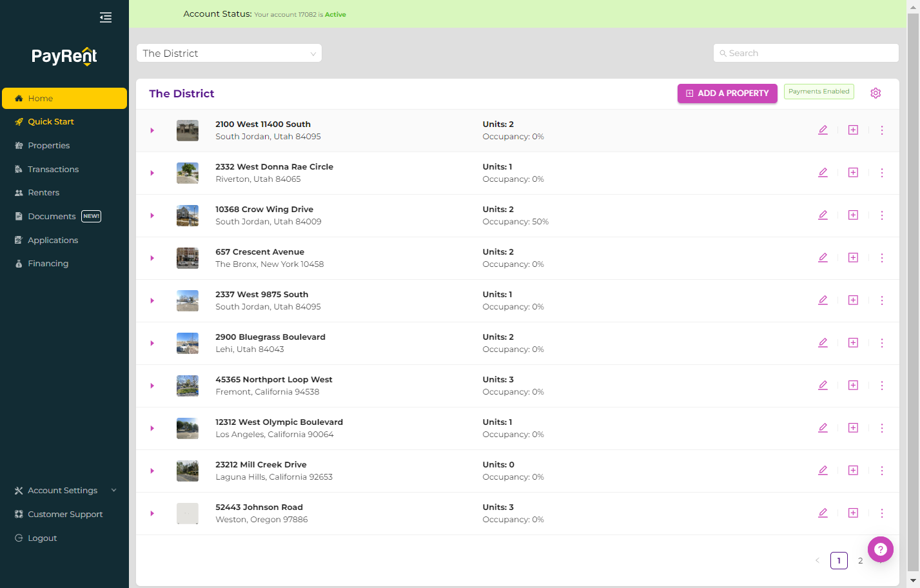Add unit to 12312 West Olympic Boulevard
The image size is (920, 588).
[853, 428]
